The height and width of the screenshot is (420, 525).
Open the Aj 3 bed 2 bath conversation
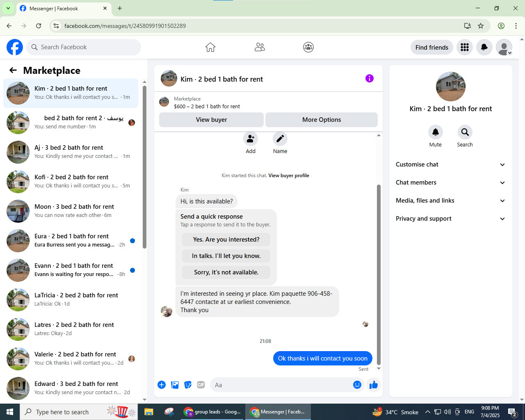(71, 152)
